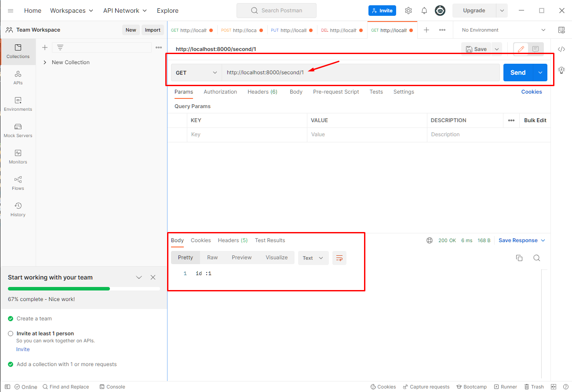The width and height of the screenshot is (572, 392).
Task: Open the notifications bell
Action: click(424, 11)
